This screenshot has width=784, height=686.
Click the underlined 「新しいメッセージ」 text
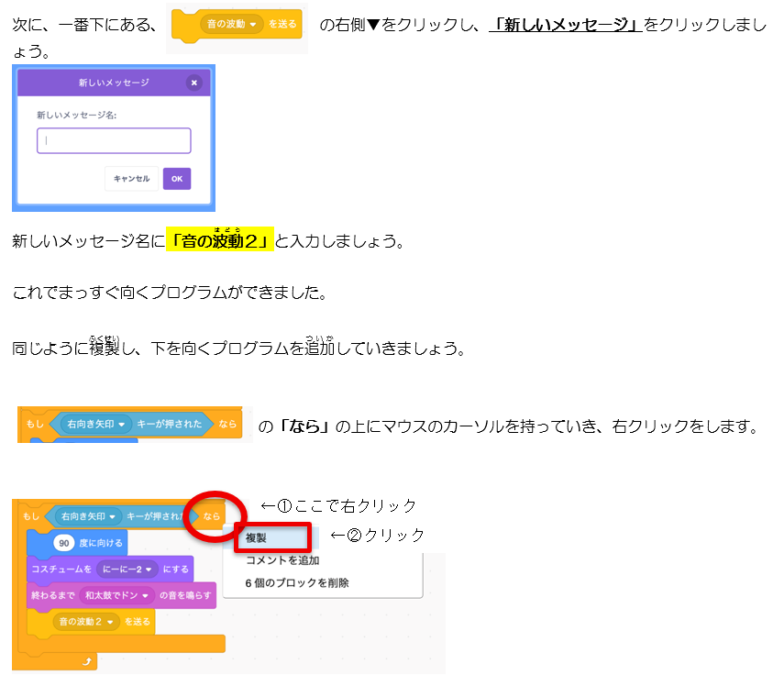pyautogui.click(x=565, y=25)
